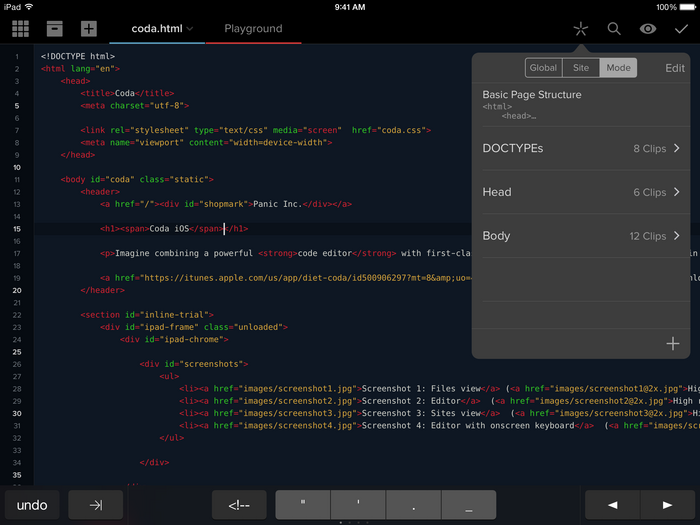Click the body id coda line
Image resolution: width=700 pixels, height=525 pixels.
pos(137,179)
